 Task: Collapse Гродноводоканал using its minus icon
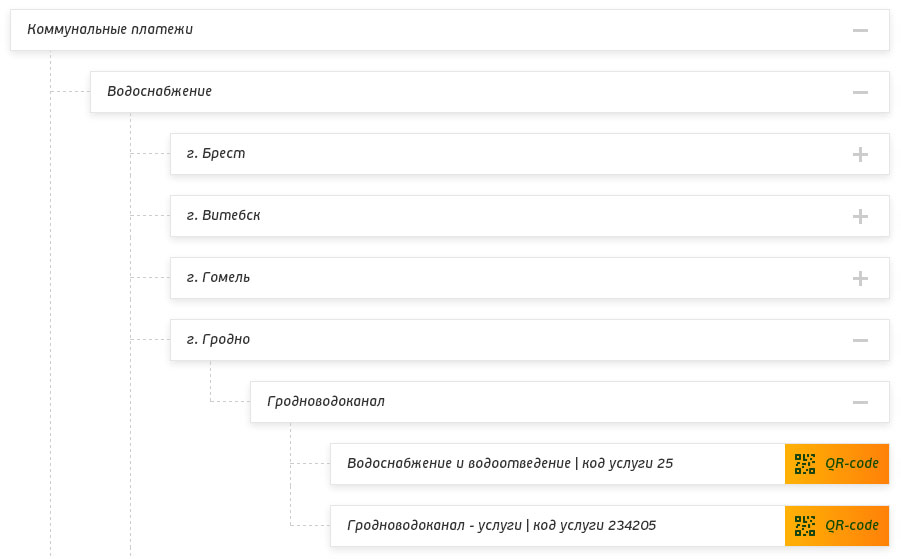click(x=860, y=402)
